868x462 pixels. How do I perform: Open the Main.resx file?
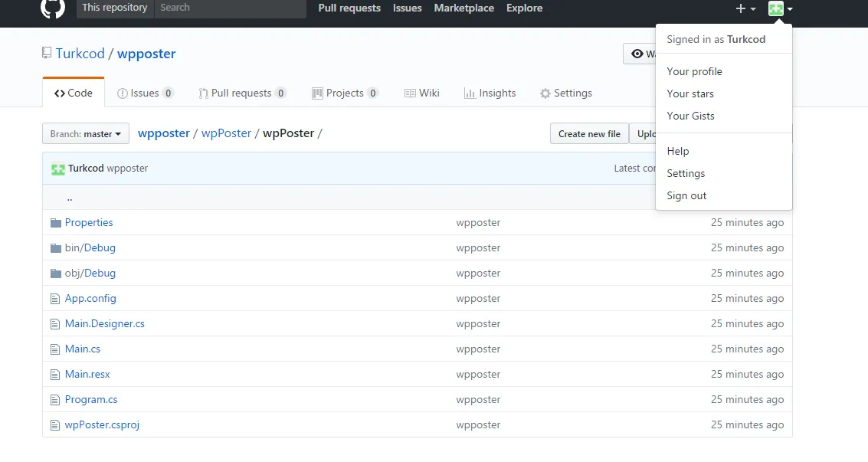pos(87,374)
